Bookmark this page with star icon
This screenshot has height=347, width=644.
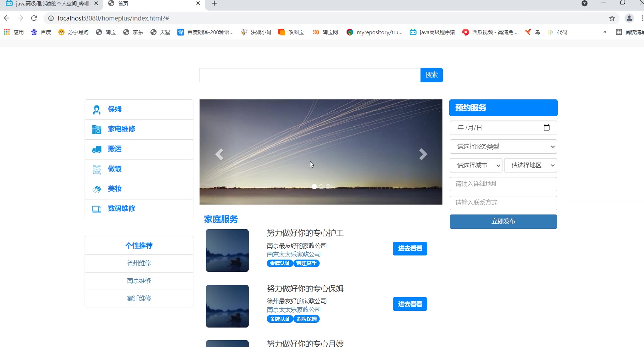tap(612, 18)
